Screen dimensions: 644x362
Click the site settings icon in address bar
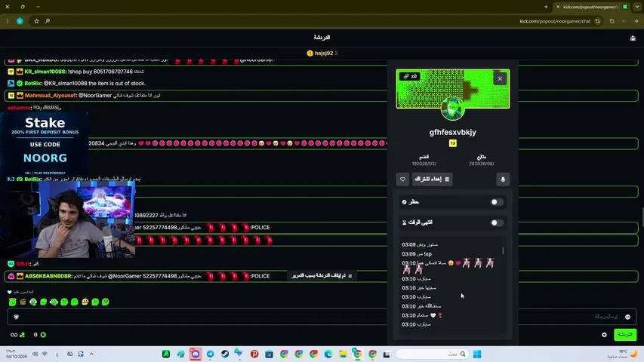pyautogui.click(x=598, y=21)
